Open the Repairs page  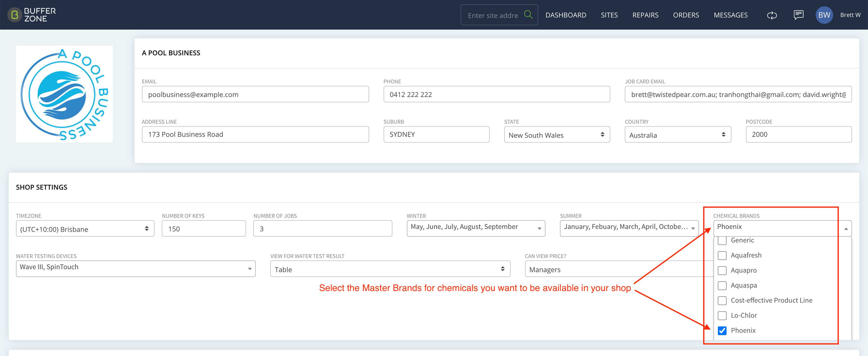(645, 15)
